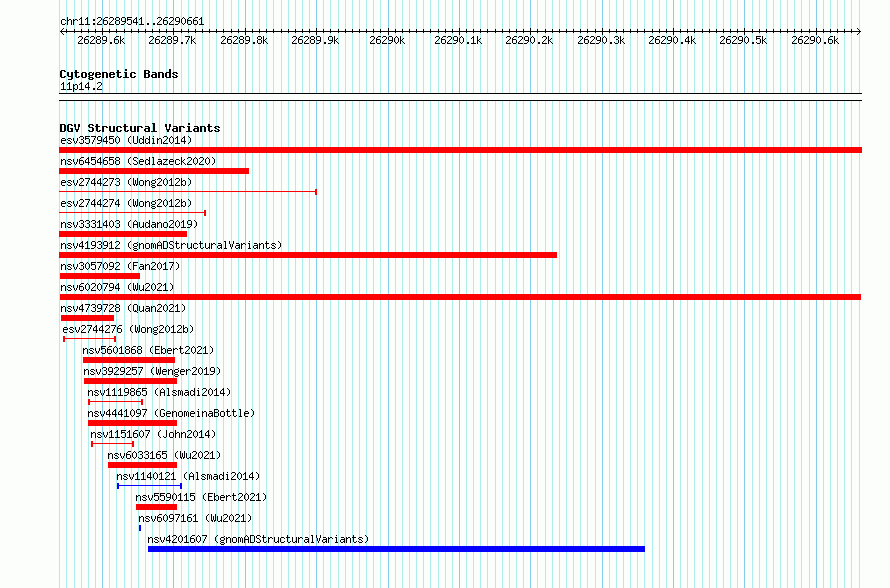This screenshot has width=890, height=588.
Task: Click the red bar for nsv4193912
Action: 308,255
